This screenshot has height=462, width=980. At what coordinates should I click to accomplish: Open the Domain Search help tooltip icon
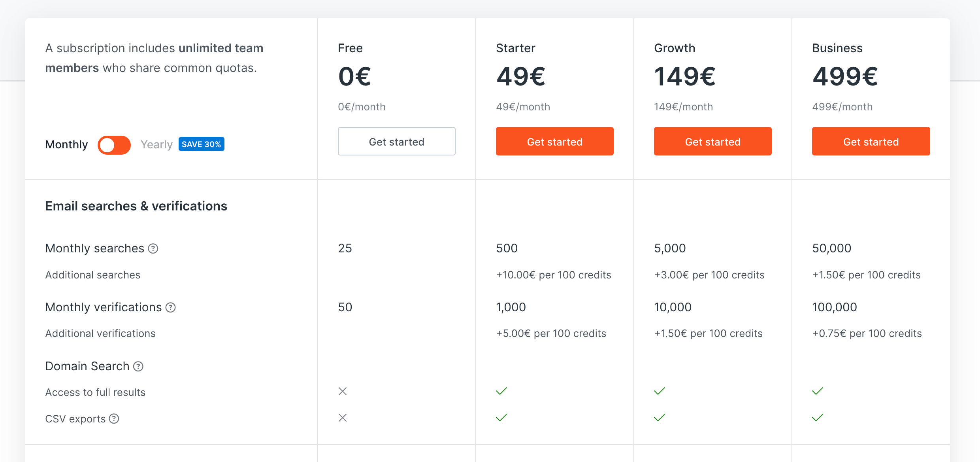tap(138, 366)
